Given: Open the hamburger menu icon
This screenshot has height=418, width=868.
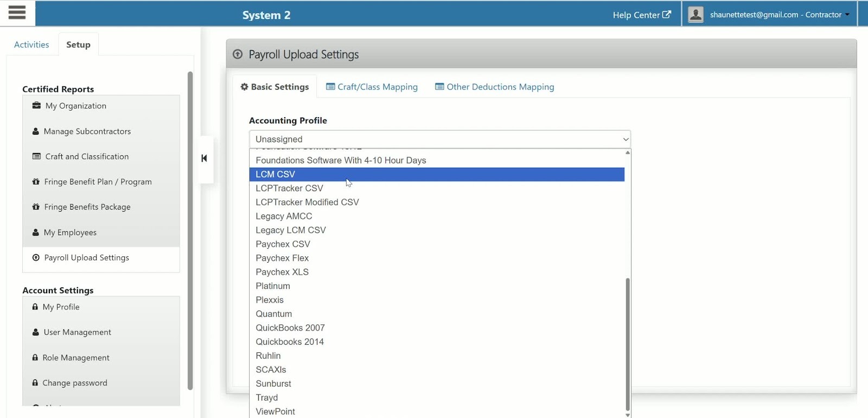Looking at the screenshot, I should [17, 12].
